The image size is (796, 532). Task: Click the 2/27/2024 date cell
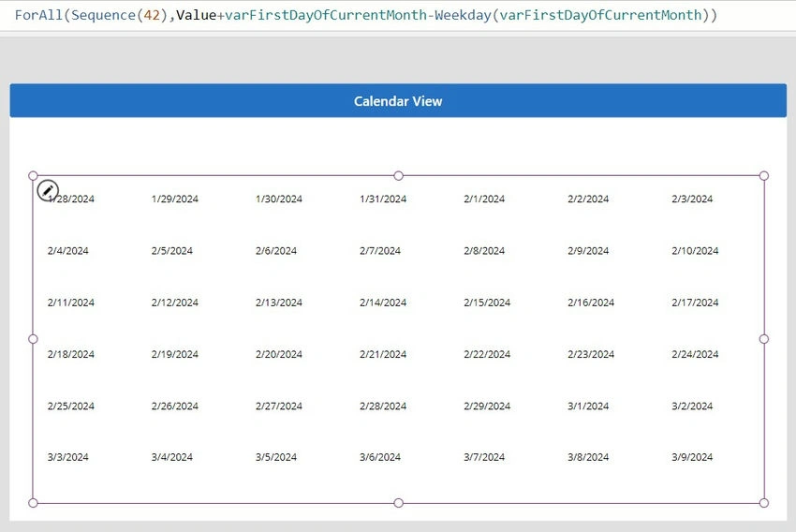coord(279,406)
